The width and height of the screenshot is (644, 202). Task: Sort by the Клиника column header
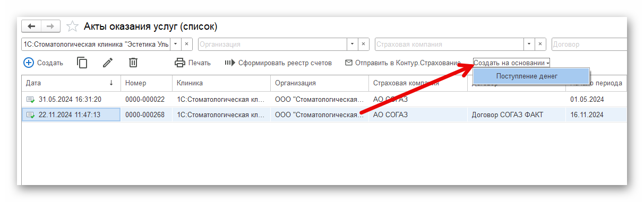pyautogui.click(x=221, y=83)
